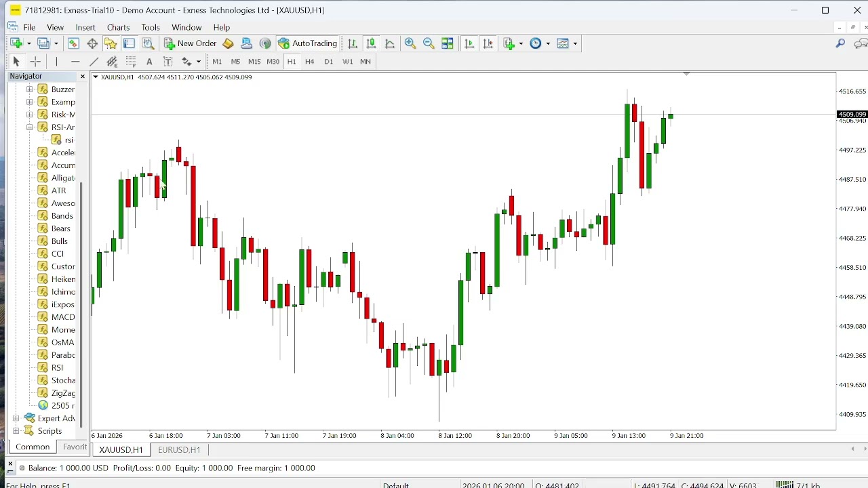This screenshot has height=488, width=868.
Task: Select ATR indicator in Navigator
Action: (59, 190)
